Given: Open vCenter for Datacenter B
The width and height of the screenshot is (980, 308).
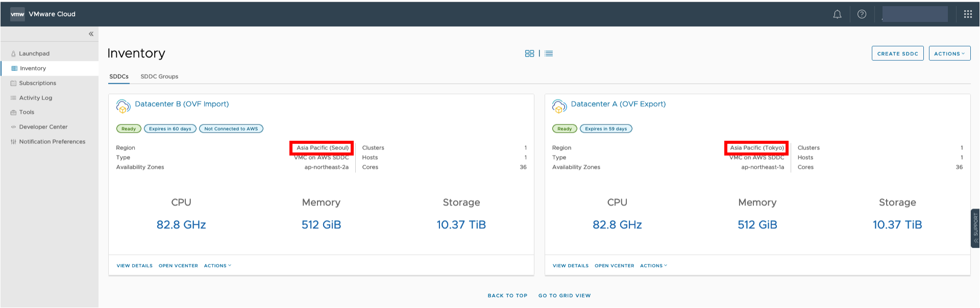Looking at the screenshot, I should tap(178, 266).
